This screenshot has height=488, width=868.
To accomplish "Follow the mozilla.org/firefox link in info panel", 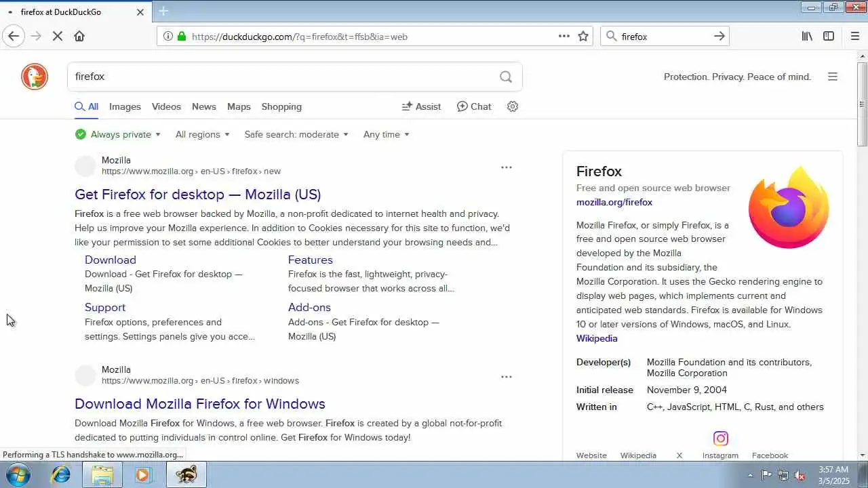I will [614, 202].
